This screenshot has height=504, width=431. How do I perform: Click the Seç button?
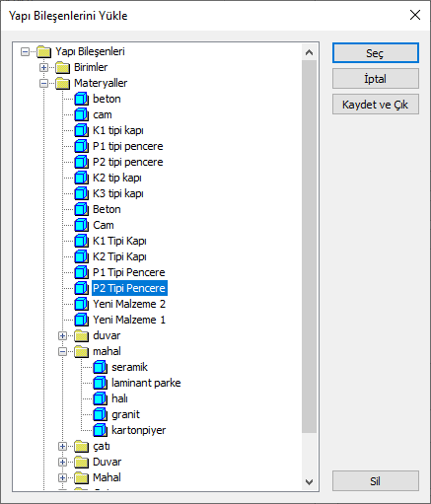click(x=376, y=52)
